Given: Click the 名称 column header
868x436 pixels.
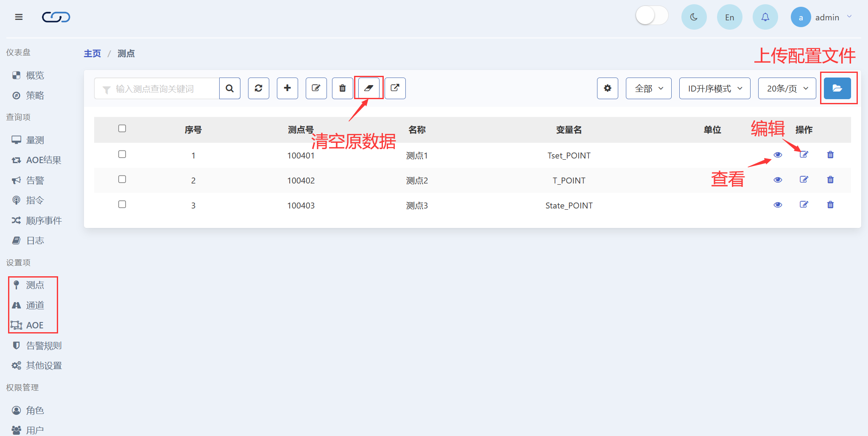Looking at the screenshot, I should [417, 130].
